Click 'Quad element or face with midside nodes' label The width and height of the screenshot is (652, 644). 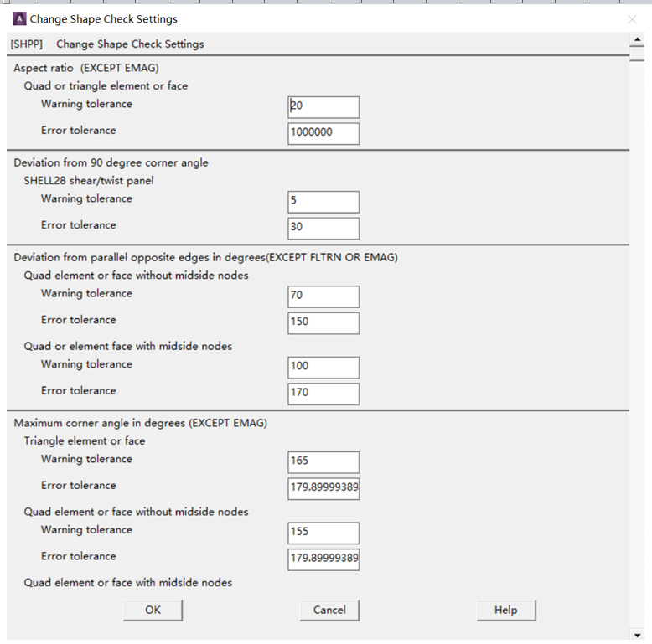click(128, 583)
